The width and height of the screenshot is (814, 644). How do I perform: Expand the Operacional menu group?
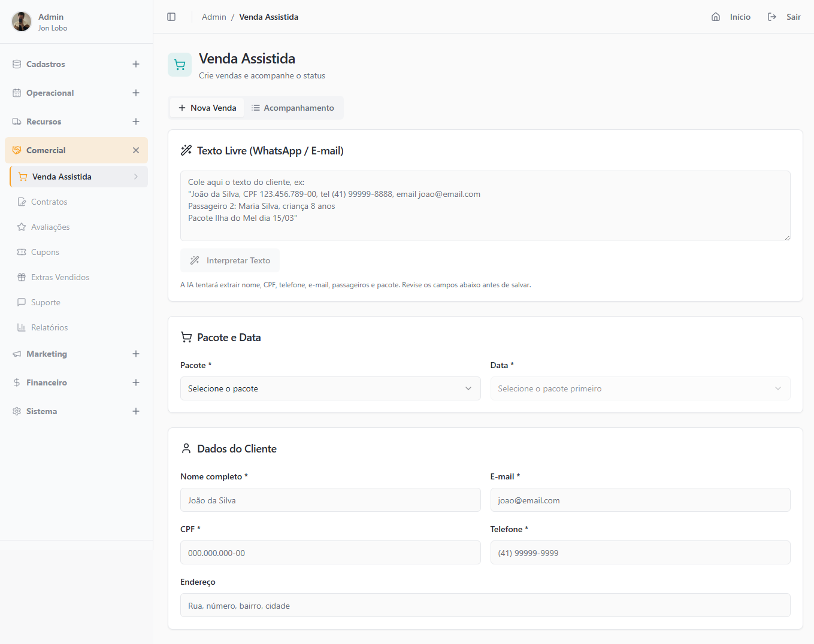pyautogui.click(x=136, y=93)
